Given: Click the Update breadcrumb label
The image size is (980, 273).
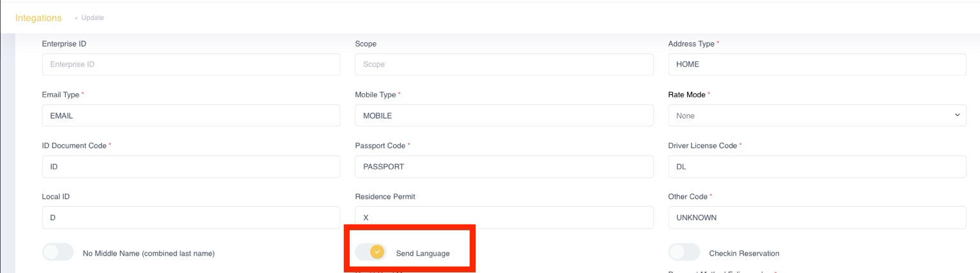Looking at the screenshot, I should click(x=93, y=18).
